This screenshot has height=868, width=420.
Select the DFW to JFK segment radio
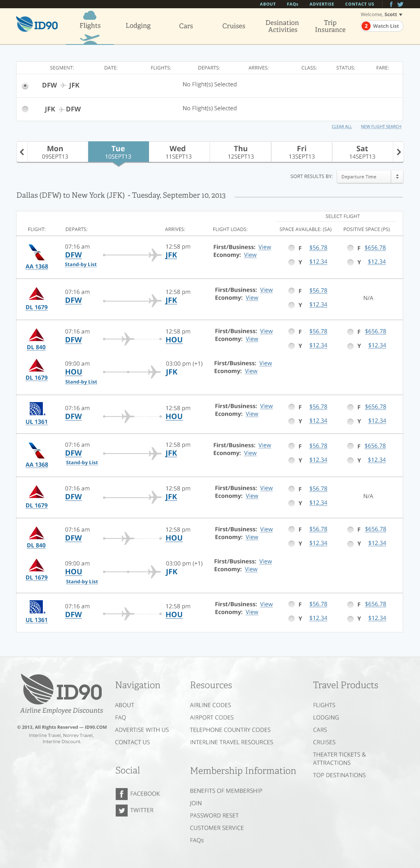(x=26, y=86)
